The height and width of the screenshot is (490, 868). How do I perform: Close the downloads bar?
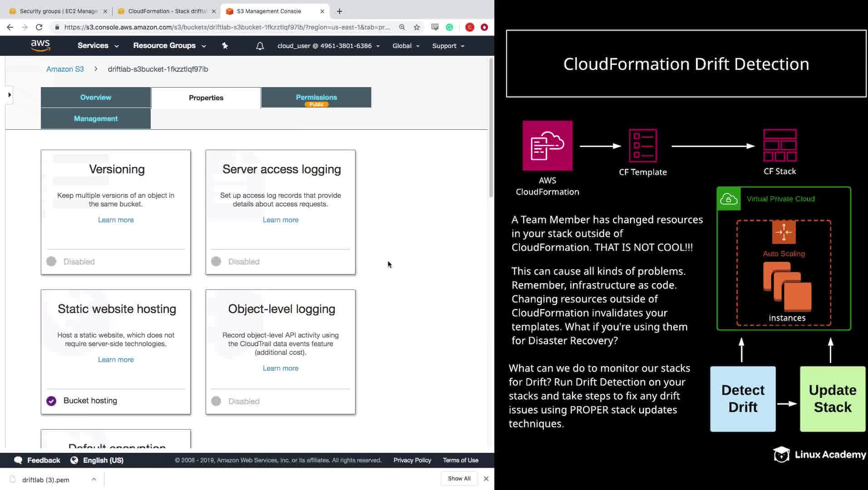(486, 479)
